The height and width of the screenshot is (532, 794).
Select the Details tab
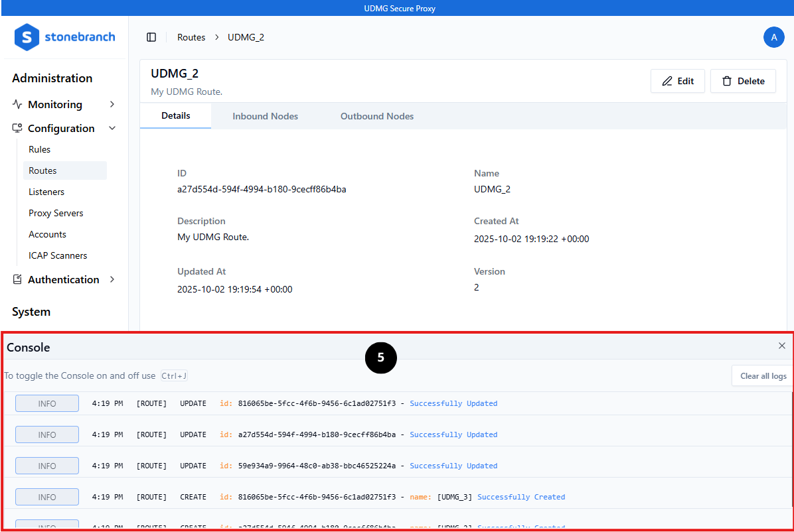(x=175, y=115)
